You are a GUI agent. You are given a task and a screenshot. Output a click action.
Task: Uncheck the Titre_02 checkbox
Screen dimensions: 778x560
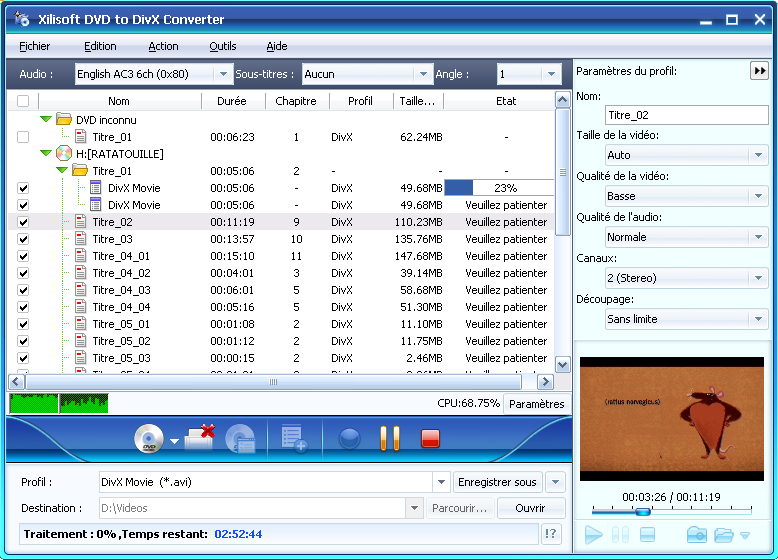[x=23, y=222]
